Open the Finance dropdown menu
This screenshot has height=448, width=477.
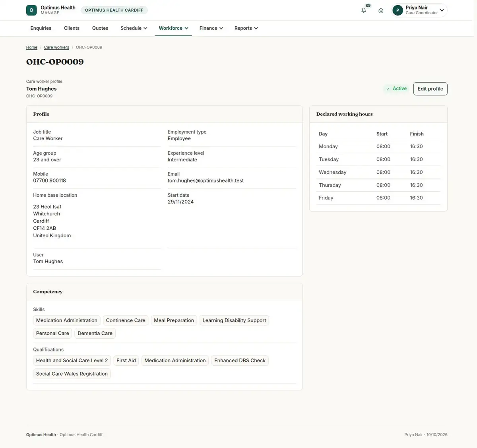(211, 28)
